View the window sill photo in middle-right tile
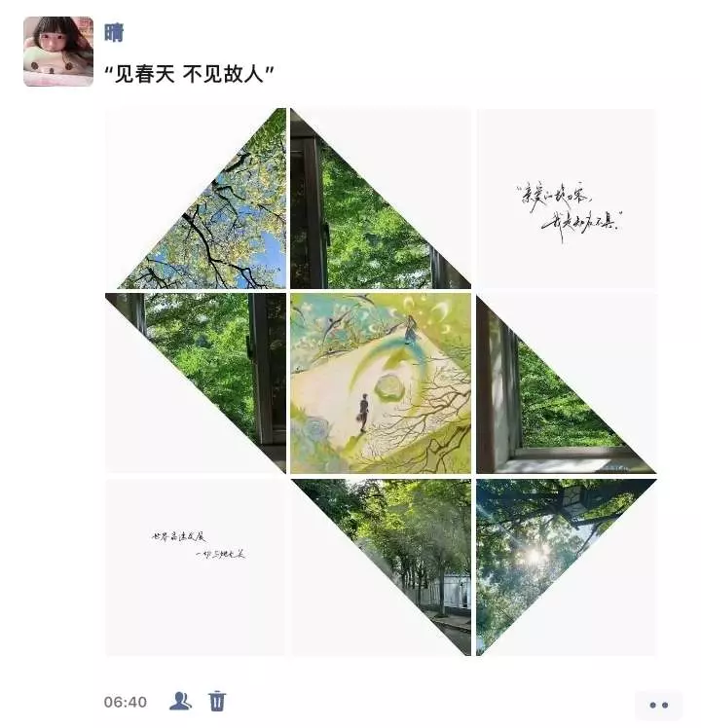This screenshot has height=728, width=701. (x=567, y=383)
